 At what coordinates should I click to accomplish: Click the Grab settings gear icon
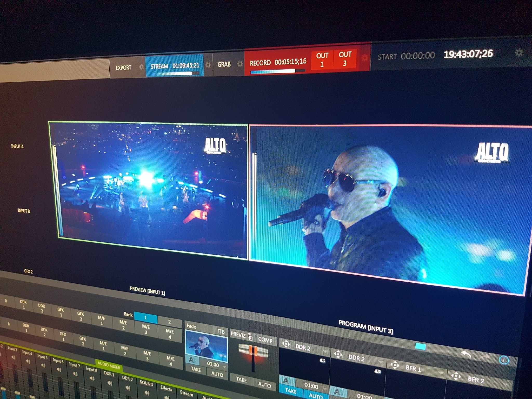240,64
